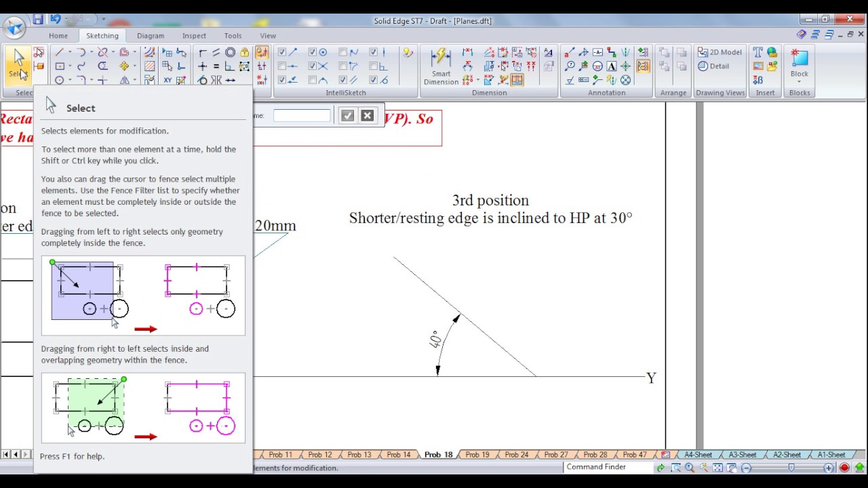Click the Smart Dimension tool
The width and height of the screenshot is (868, 488).
pos(441,66)
